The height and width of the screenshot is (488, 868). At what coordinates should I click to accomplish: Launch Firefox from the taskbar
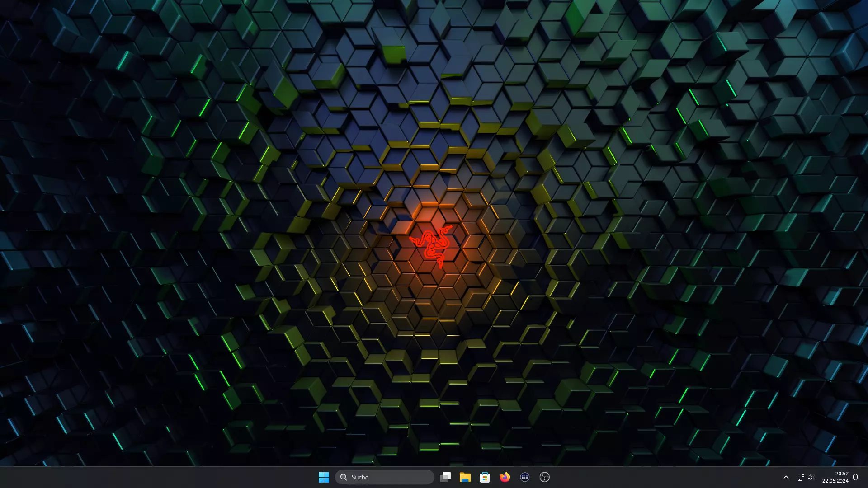coord(505,477)
